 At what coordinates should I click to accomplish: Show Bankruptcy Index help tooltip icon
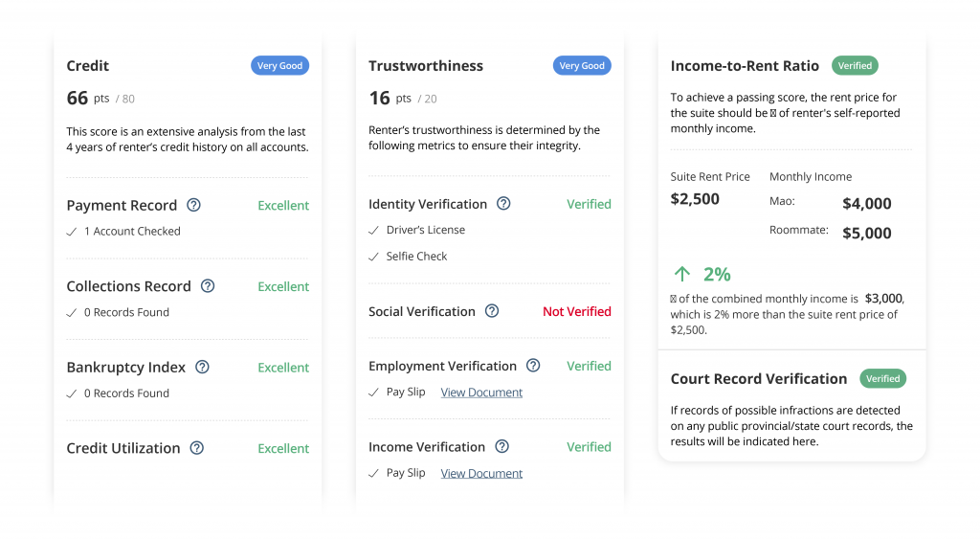[202, 367]
